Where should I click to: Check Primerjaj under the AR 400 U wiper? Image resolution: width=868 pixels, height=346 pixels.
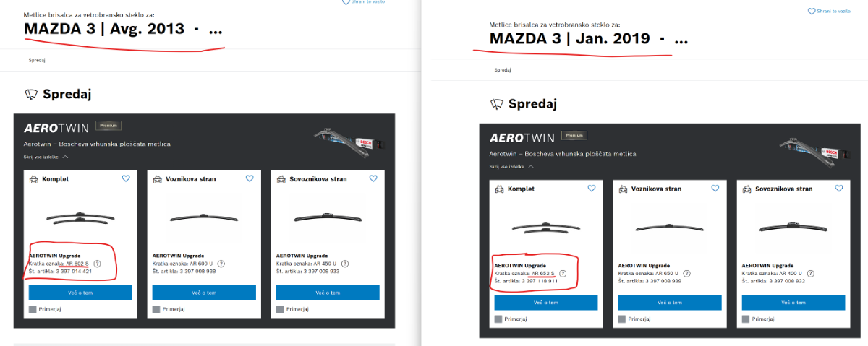(x=746, y=319)
